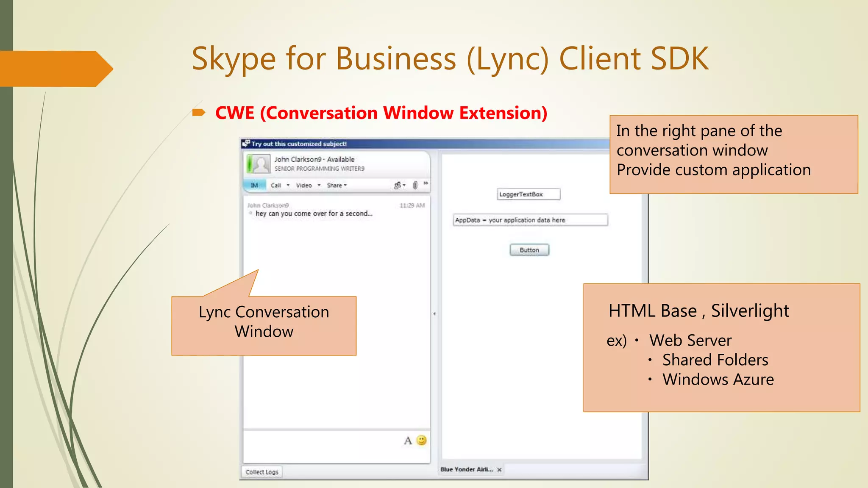Screen dimensions: 868x488
Task: Close the Blue Yonder Airli... tab
Action: pos(500,470)
